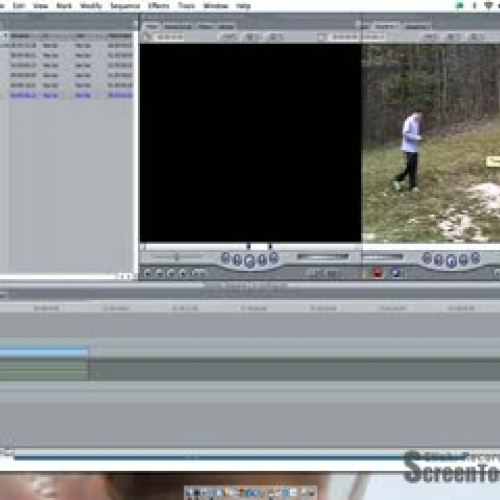Click the Add Marker button in the Viewer
This screenshot has height=500, width=500.
(x=183, y=273)
